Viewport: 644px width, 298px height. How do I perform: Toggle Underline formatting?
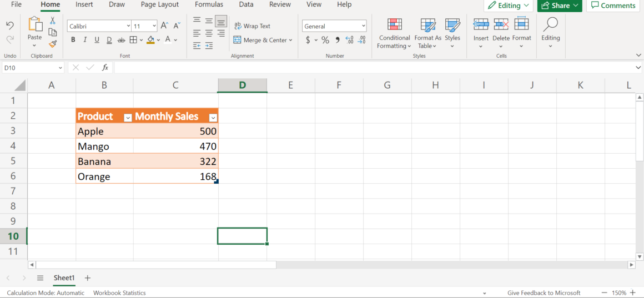[x=97, y=40]
